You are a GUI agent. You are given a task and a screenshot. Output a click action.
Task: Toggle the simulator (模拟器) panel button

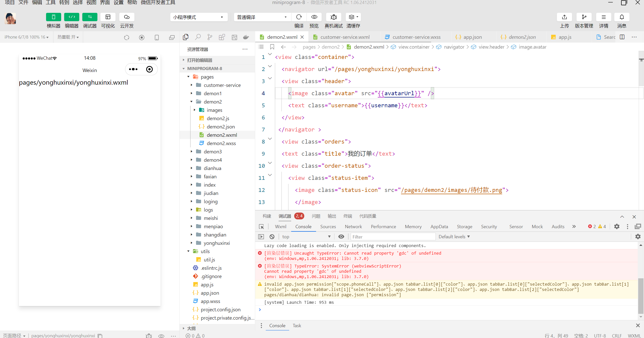click(x=53, y=17)
